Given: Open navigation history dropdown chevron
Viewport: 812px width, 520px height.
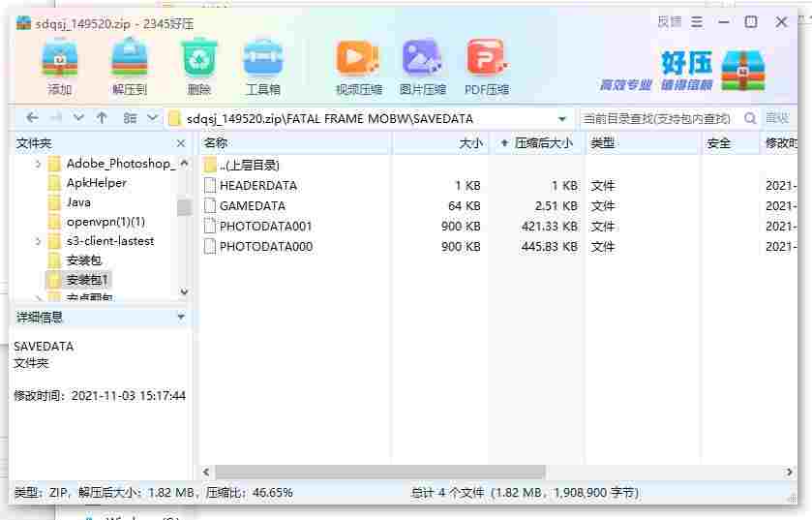Looking at the screenshot, I should pyautogui.click(x=78, y=117).
